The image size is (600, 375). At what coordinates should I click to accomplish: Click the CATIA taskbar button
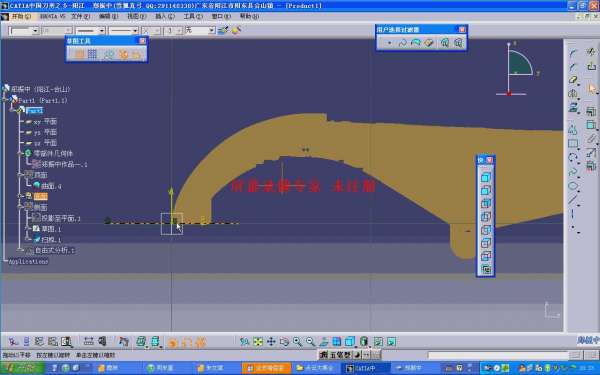(x=366, y=368)
